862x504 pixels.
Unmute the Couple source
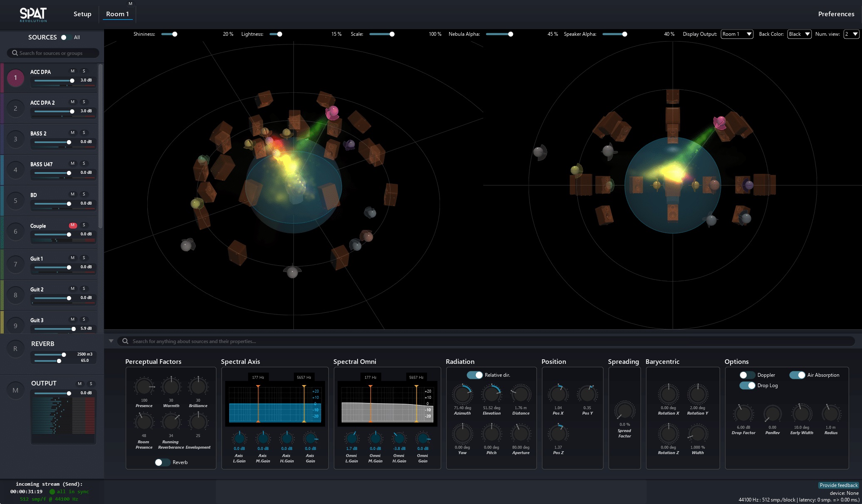click(72, 225)
